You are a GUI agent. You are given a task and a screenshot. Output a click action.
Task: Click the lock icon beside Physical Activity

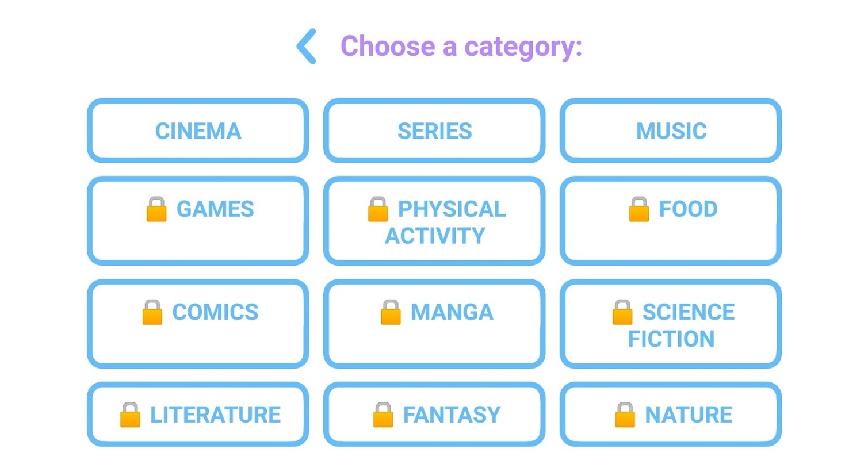(378, 209)
